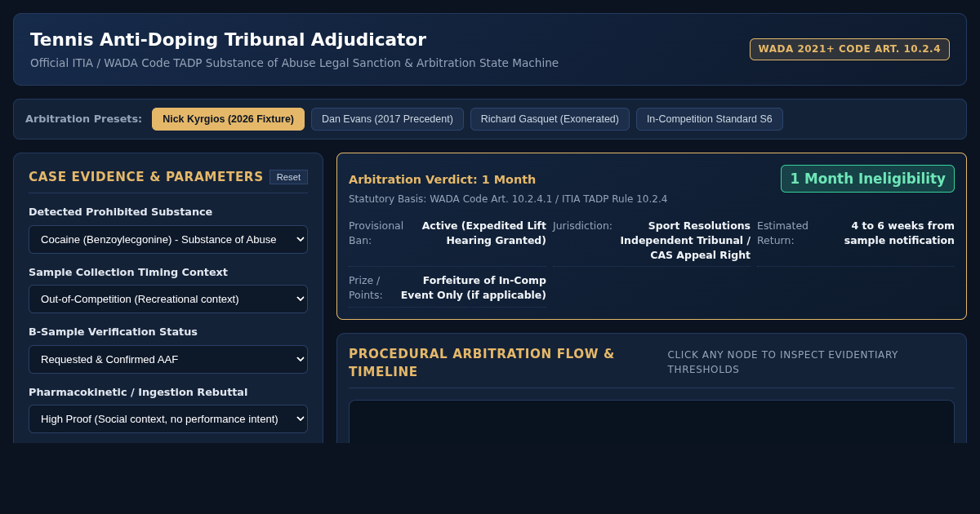Click the WADA 2021+ Code Art. 10.2.4 badge
Viewport: 980px width, 514px height.
[849, 49]
